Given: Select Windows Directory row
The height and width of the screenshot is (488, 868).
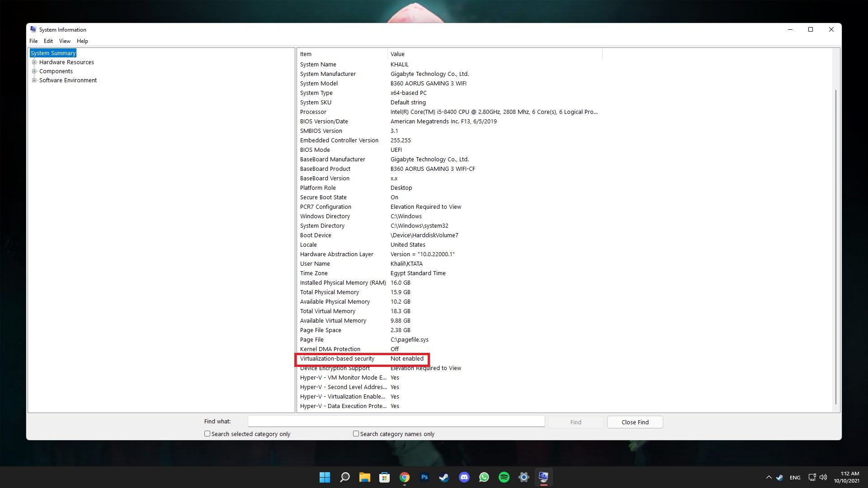Looking at the screenshot, I should click(x=450, y=216).
